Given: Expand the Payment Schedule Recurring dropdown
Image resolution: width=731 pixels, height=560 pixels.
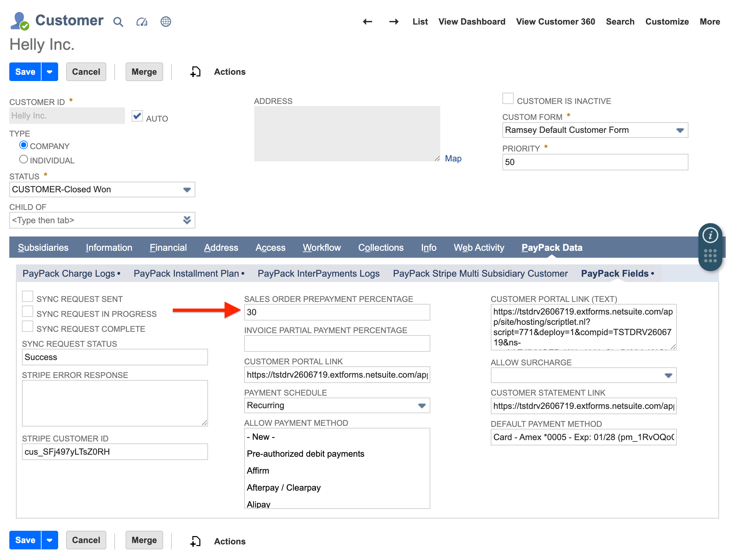Looking at the screenshot, I should [337, 405].
